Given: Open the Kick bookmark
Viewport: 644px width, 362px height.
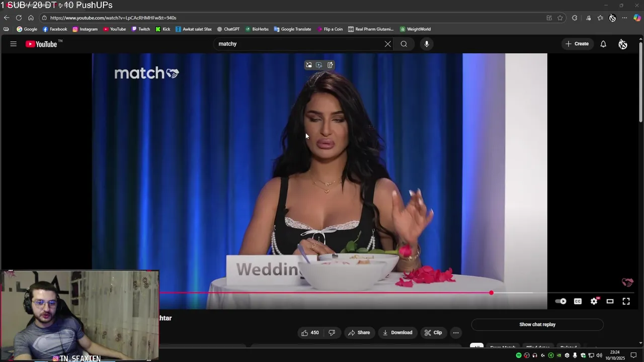Looking at the screenshot, I should click(x=163, y=29).
